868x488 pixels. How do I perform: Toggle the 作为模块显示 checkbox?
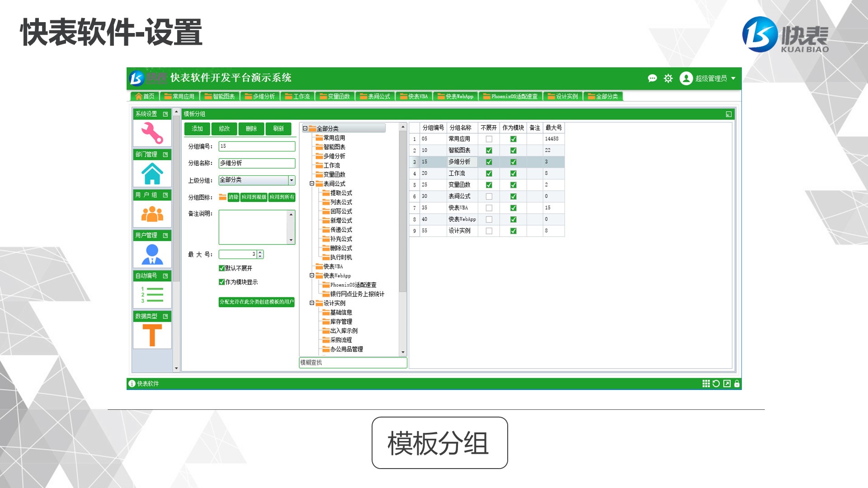(222, 282)
